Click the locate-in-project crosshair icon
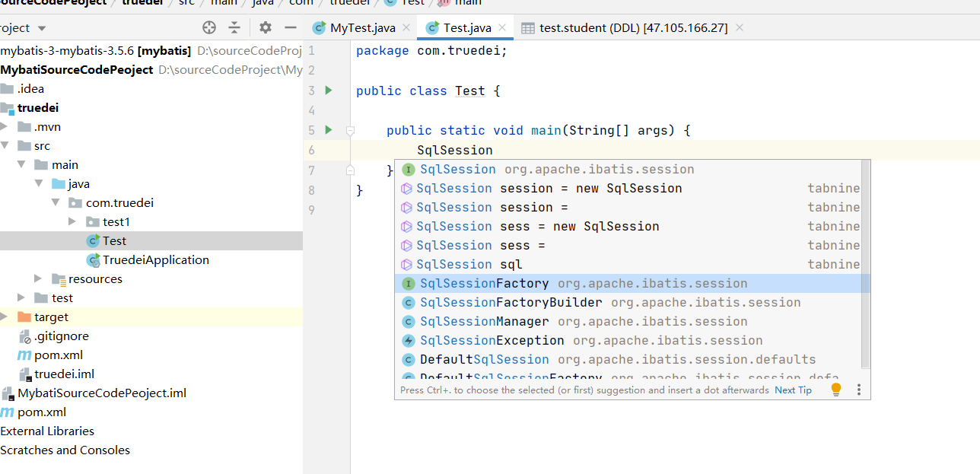 tap(209, 27)
